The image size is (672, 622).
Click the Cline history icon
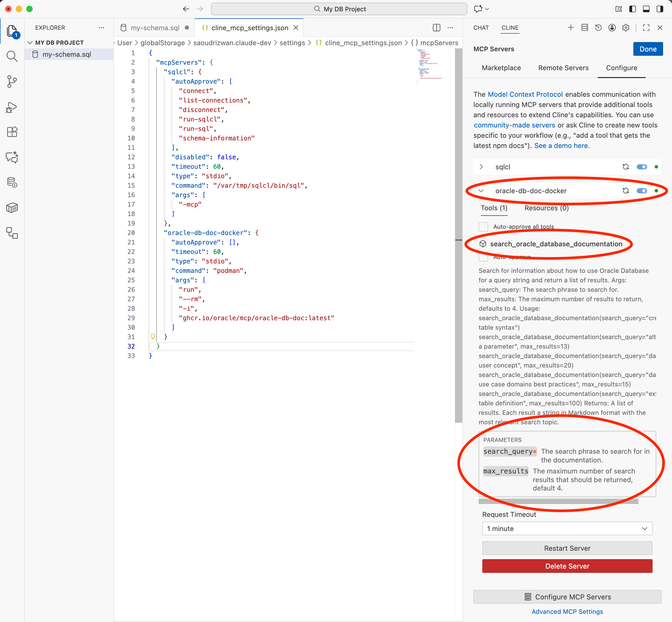pos(598,28)
